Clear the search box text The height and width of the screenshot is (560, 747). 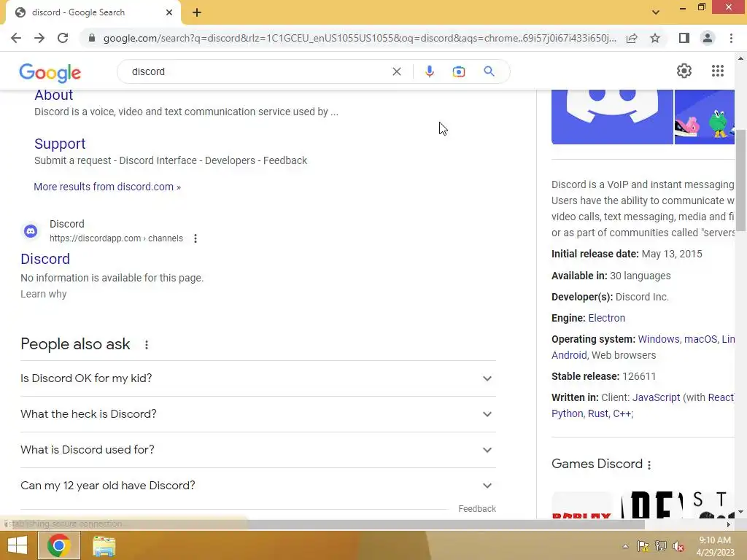pos(396,71)
